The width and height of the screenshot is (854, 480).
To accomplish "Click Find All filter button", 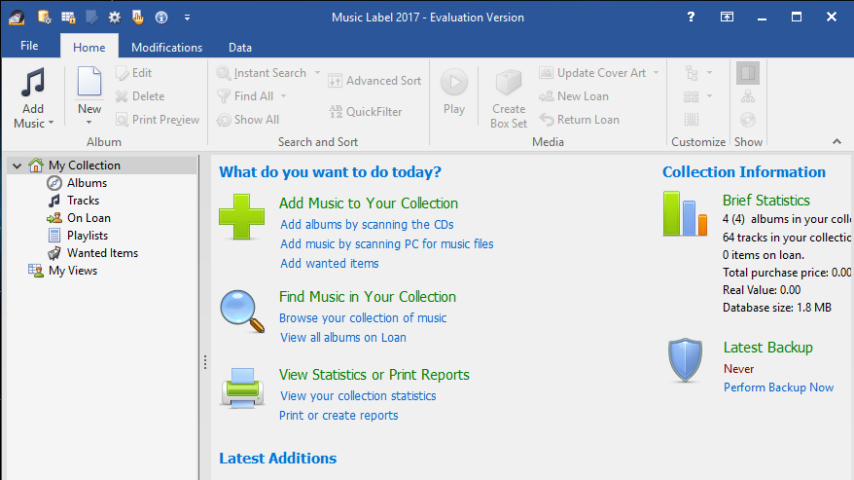I will click(x=245, y=96).
